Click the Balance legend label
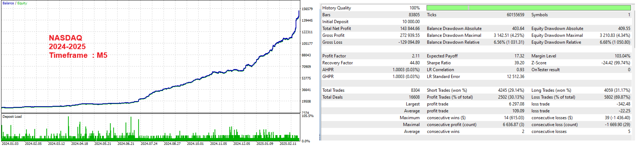The width and height of the screenshot is (644, 151). pyautogui.click(x=8, y=3)
